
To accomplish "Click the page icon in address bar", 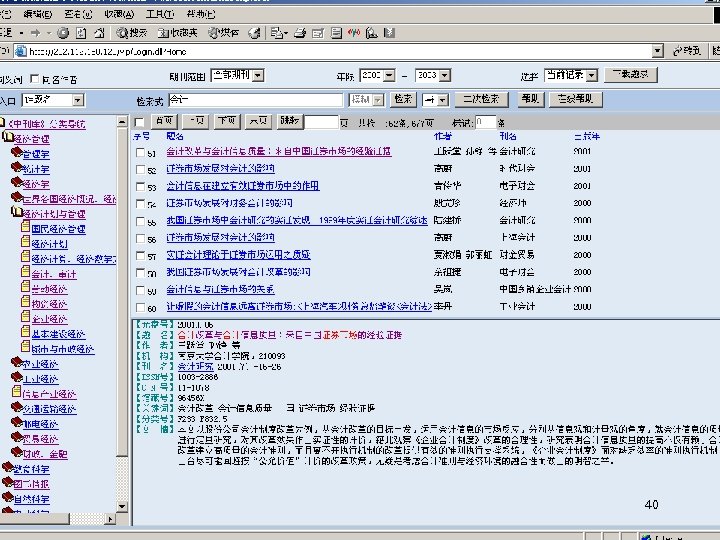I will tap(21, 51).
